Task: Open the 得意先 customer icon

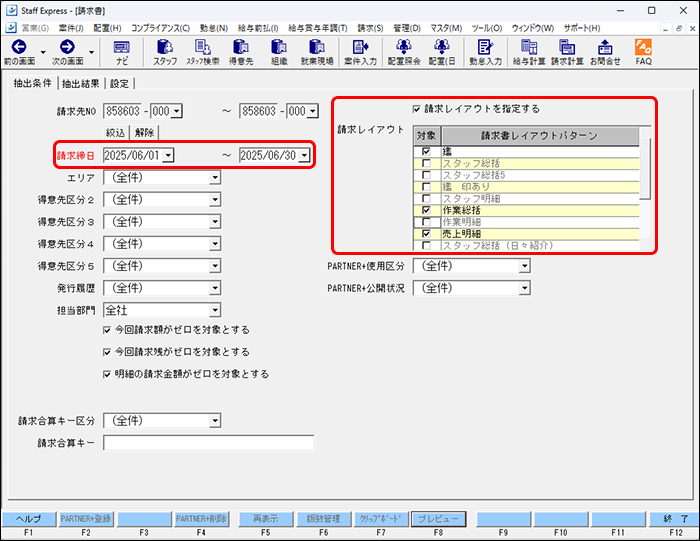Action: coord(241,52)
